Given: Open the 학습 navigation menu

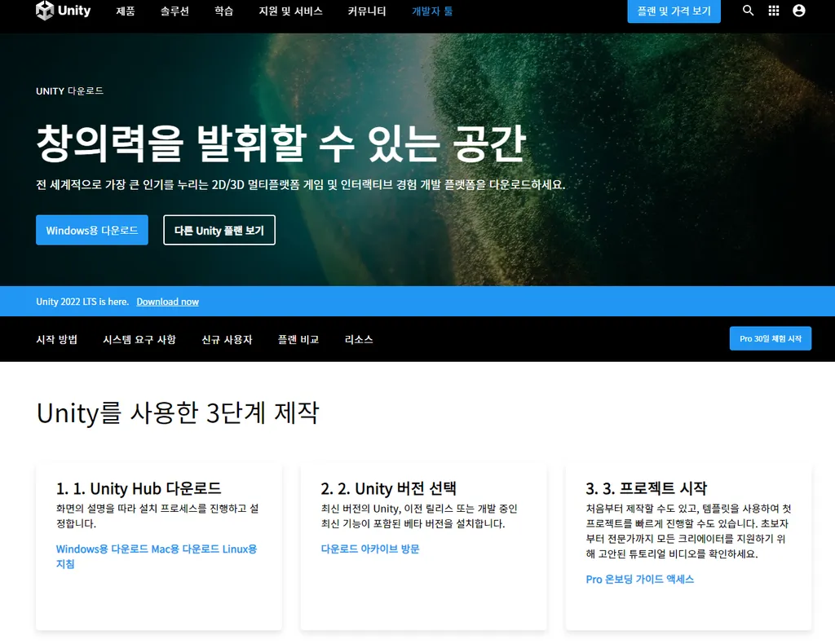Looking at the screenshot, I should pos(223,11).
